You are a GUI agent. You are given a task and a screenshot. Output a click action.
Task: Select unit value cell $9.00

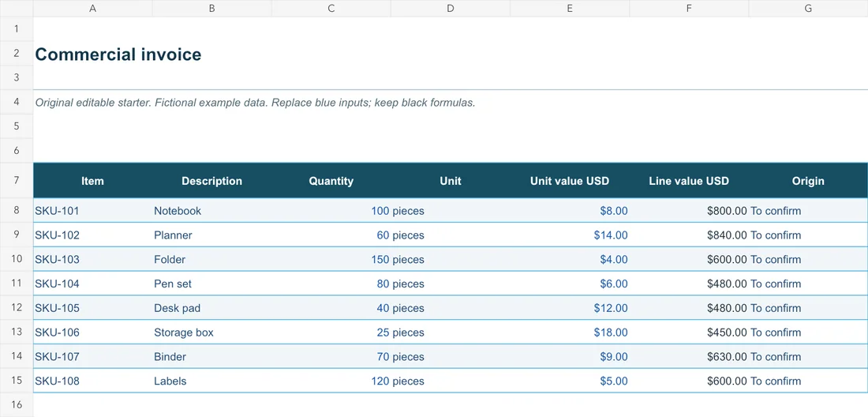[570, 357]
